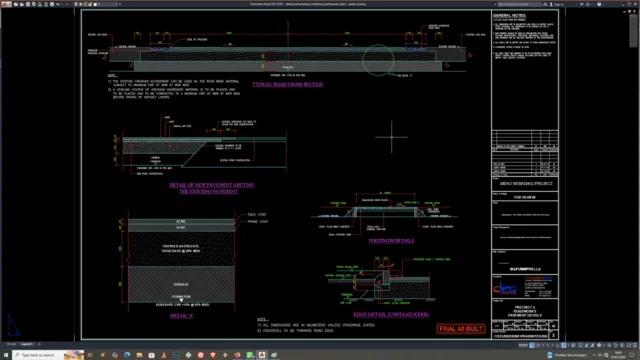The width and height of the screenshot is (640, 360).
Task: Click the Save icon in Quick Access toolbar
Action: tap(28, 4)
